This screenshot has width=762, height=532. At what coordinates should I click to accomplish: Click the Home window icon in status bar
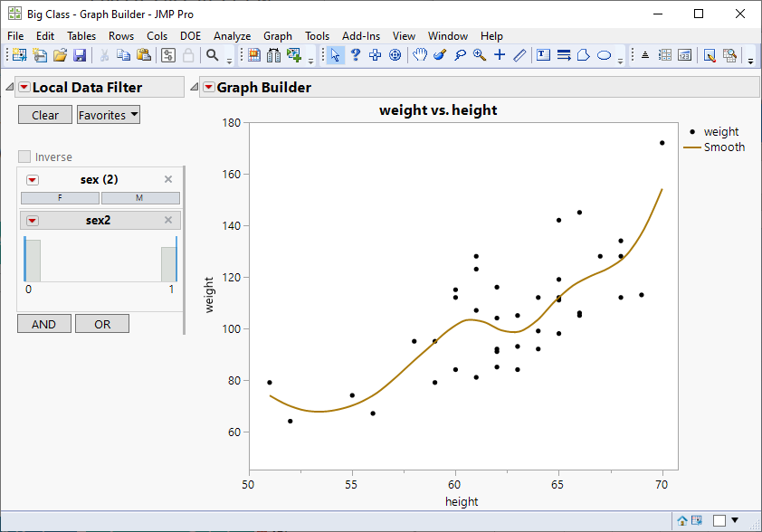tap(682, 521)
